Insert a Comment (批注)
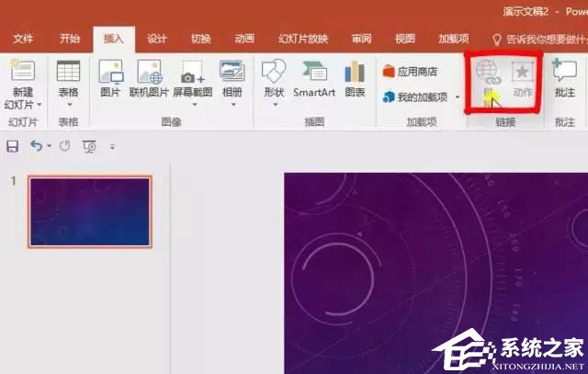The height and width of the screenshot is (374, 588). 564,78
